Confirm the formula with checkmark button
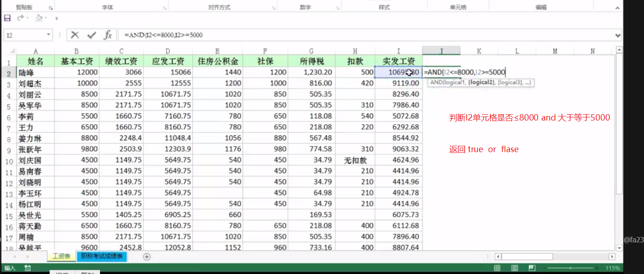The height and width of the screenshot is (274, 644). pyautogui.click(x=92, y=35)
